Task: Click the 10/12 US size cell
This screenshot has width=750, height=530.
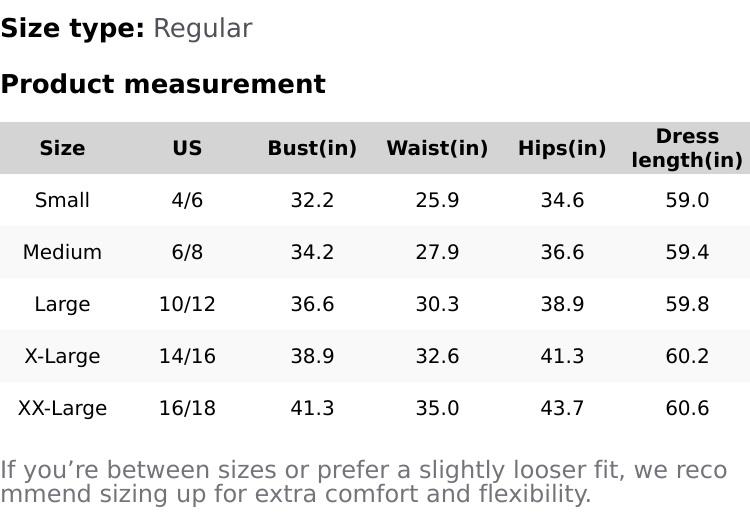Action: pos(187,304)
